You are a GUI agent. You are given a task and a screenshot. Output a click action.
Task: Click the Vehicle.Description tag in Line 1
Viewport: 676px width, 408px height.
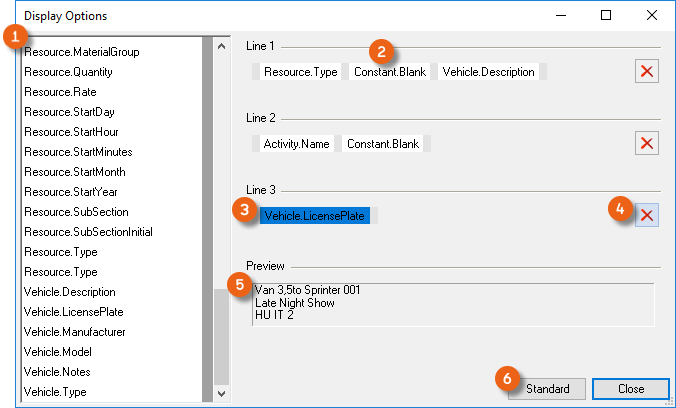490,72
